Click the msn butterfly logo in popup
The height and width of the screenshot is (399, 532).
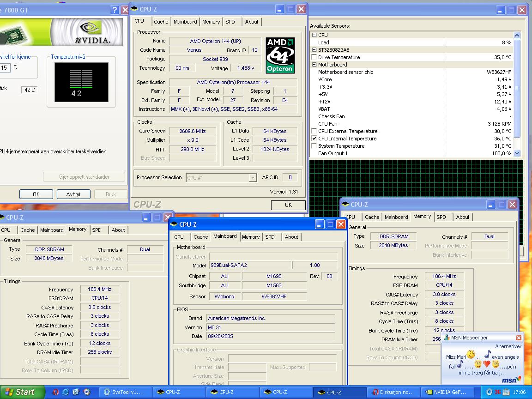511,380
